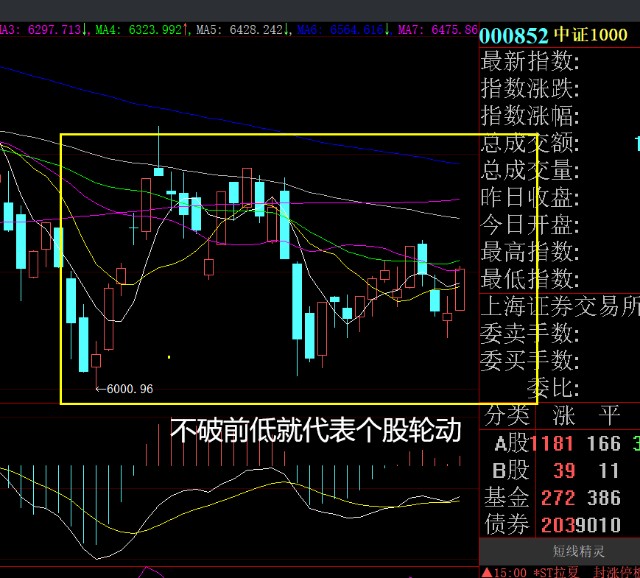Image resolution: width=640 pixels, height=578 pixels.
Task: Click the 委卖手数 row label
Action: [x=530, y=333]
